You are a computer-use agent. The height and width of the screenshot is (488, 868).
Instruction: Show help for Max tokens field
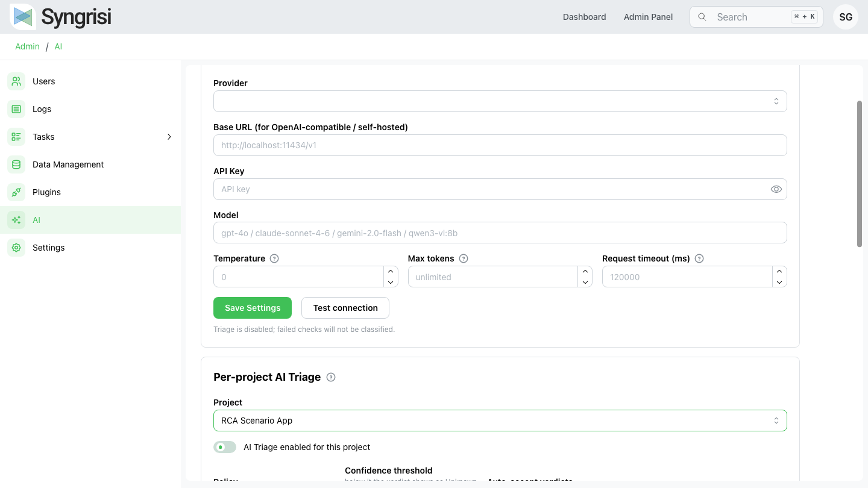tap(464, 258)
